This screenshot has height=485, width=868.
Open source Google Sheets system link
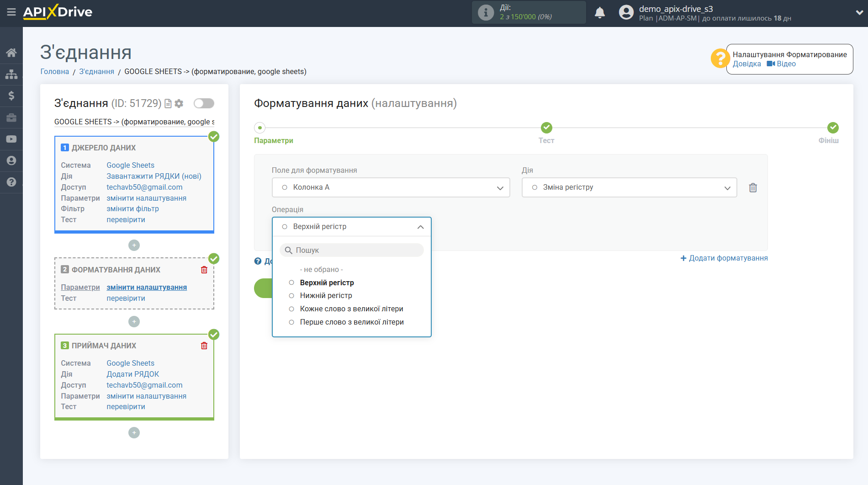tap(131, 165)
